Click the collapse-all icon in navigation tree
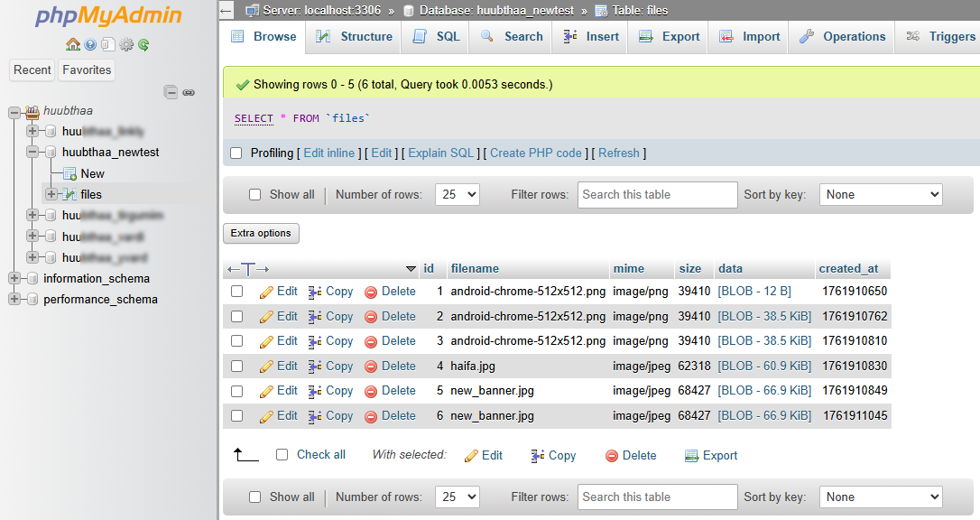This screenshot has width=980, height=520. click(171, 92)
